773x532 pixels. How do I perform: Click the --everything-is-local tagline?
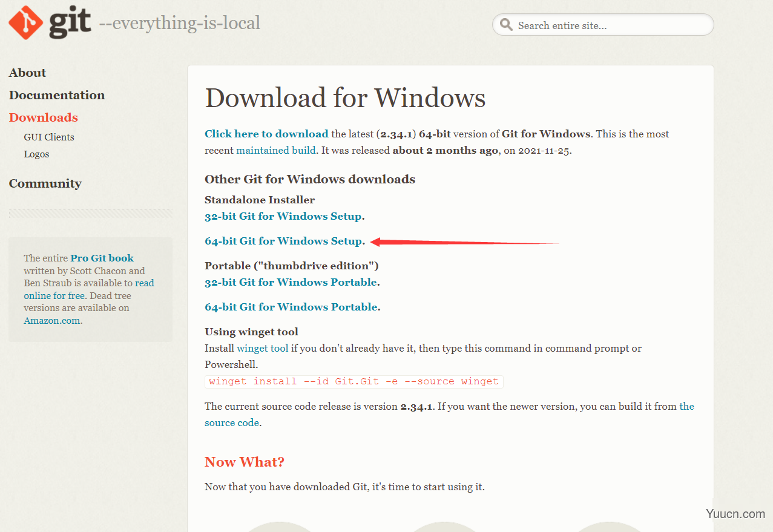click(x=179, y=24)
